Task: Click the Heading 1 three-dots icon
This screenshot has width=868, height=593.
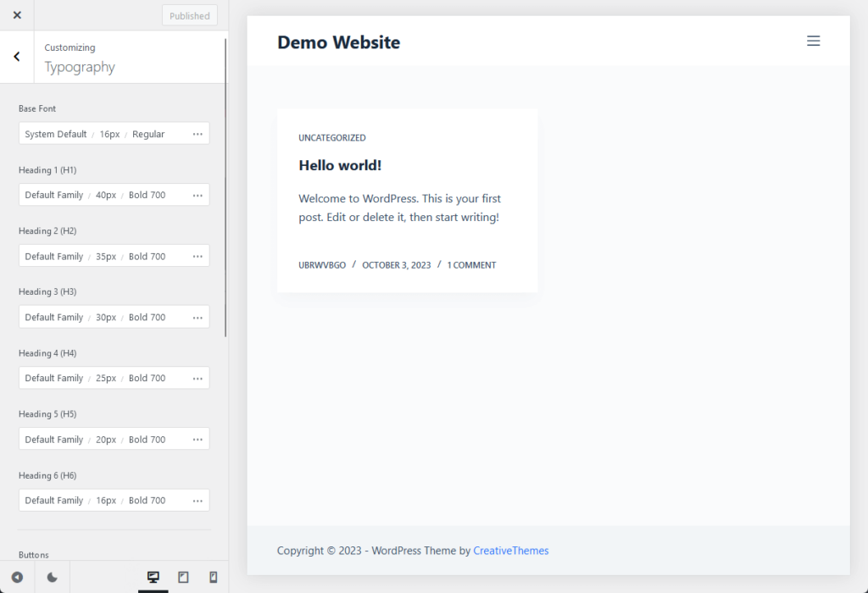Action: tap(198, 195)
